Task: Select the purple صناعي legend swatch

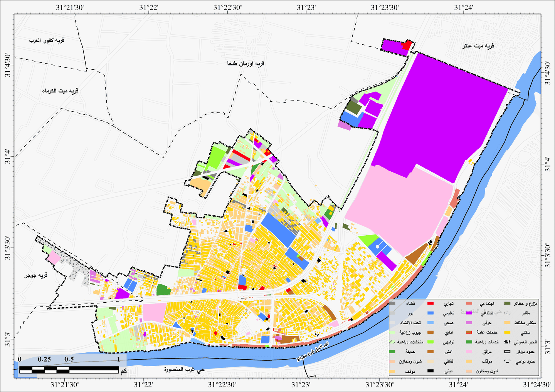Action: pos(469,313)
